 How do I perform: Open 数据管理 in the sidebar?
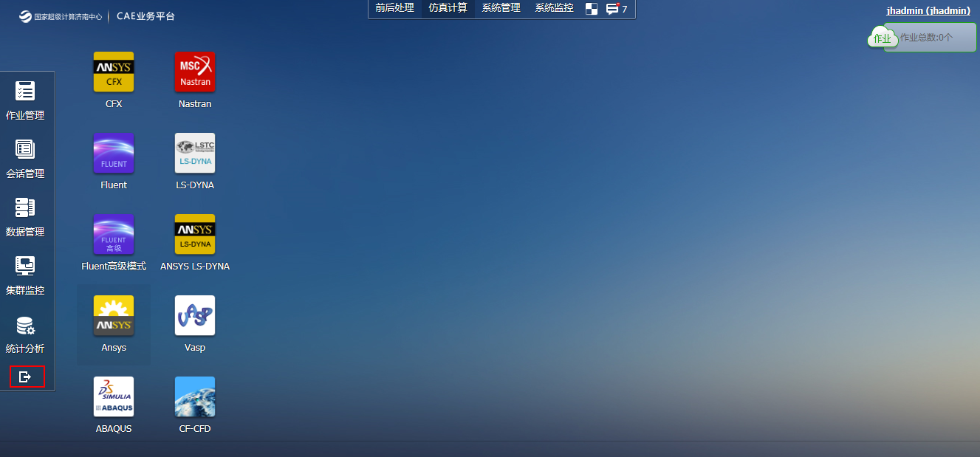point(25,217)
